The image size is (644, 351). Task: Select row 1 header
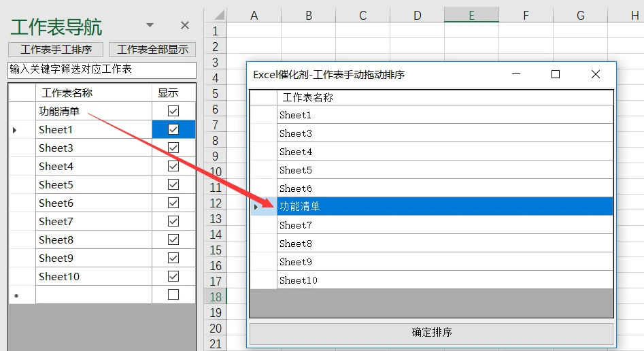215,31
